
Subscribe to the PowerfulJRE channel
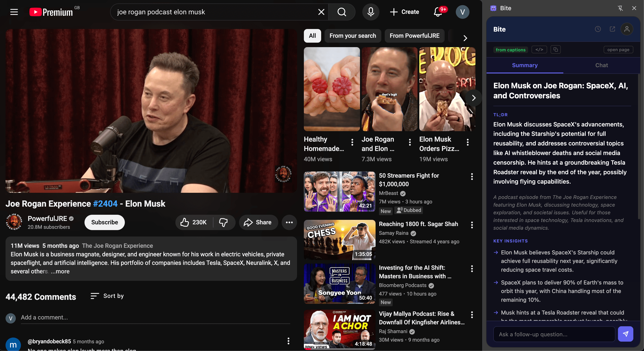coord(104,222)
